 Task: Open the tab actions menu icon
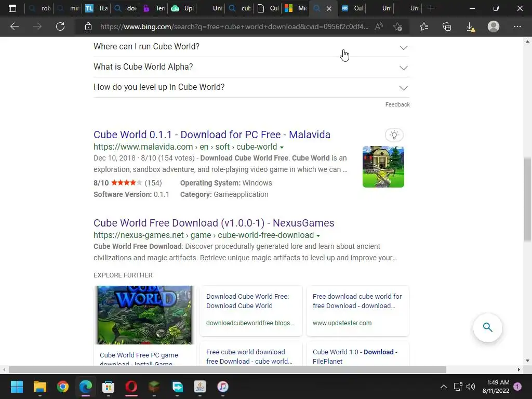coord(12,8)
